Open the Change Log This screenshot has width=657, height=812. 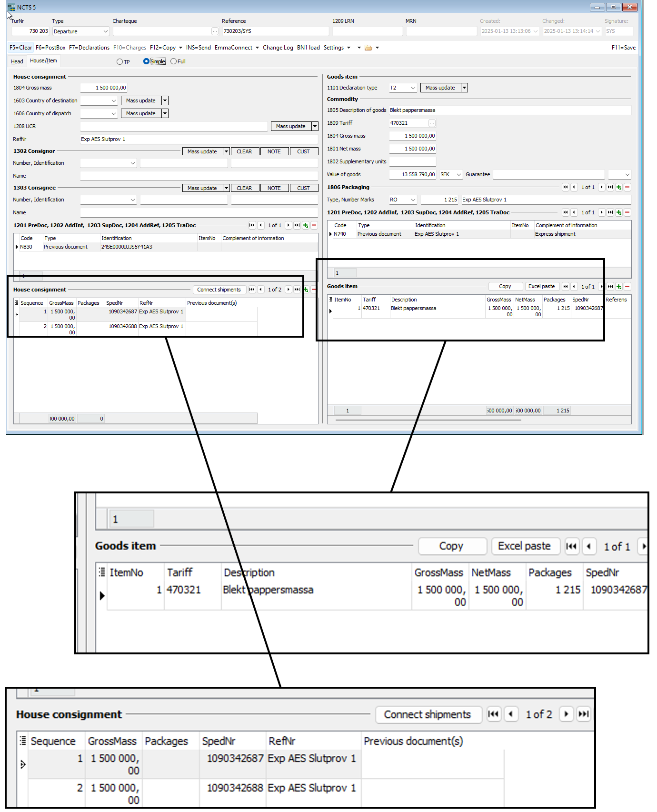pos(278,48)
